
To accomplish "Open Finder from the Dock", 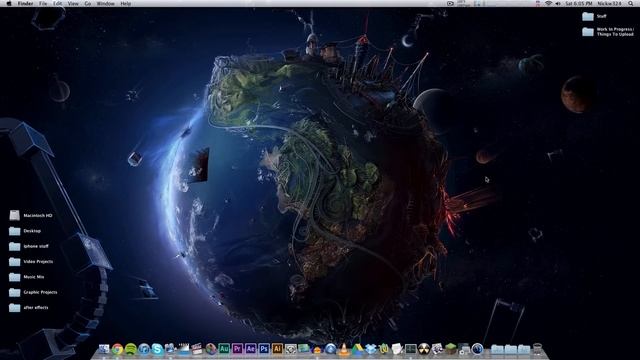I will [x=104, y=349].
